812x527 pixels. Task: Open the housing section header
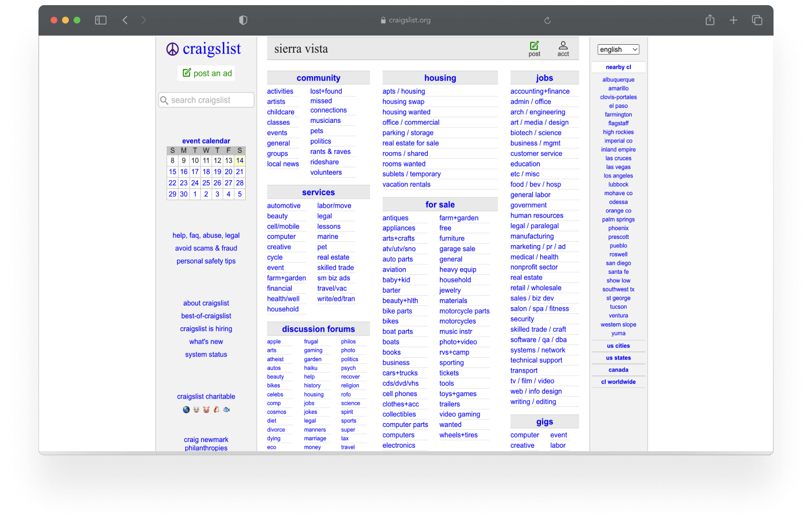point(440,78)
